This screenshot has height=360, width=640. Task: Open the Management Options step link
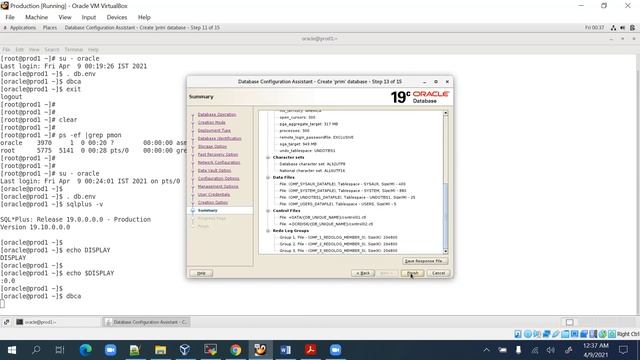pos(218,187)
